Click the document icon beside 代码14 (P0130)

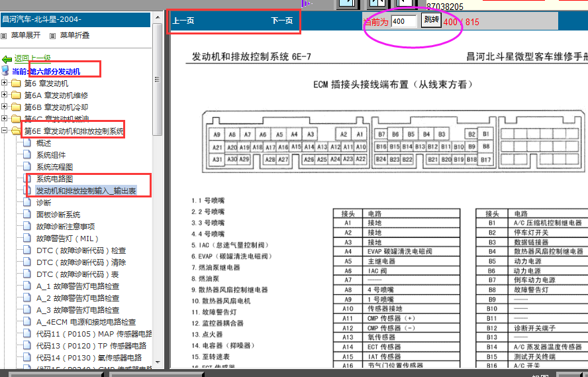27,358
